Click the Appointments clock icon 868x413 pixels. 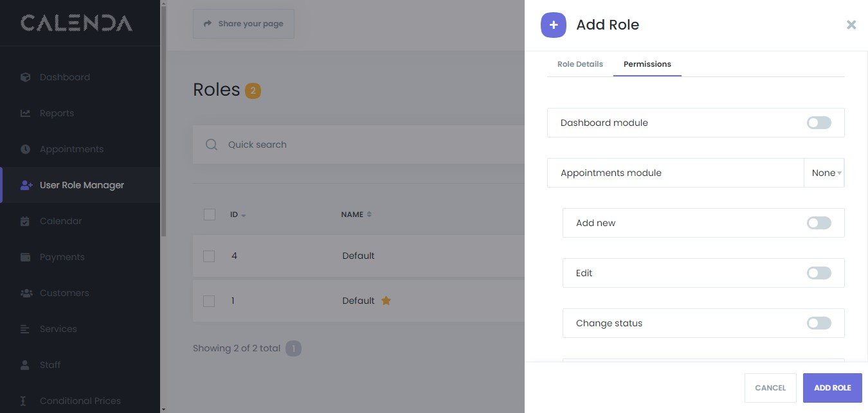[x=26, y=149]
